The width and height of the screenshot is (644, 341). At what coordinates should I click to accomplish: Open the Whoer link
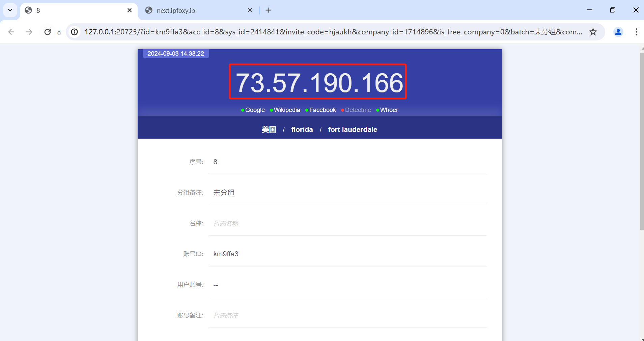389,110
